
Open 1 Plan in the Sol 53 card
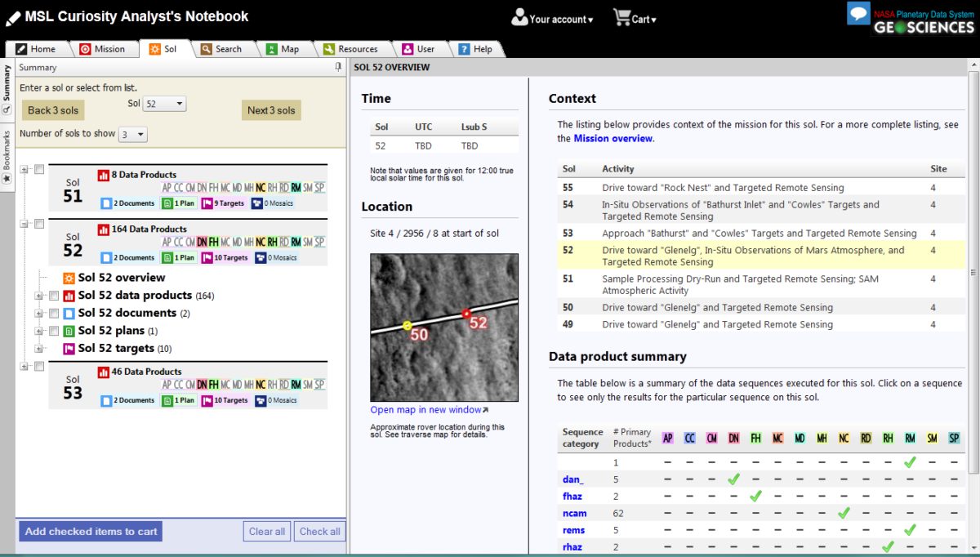click(x=178, y=400)
